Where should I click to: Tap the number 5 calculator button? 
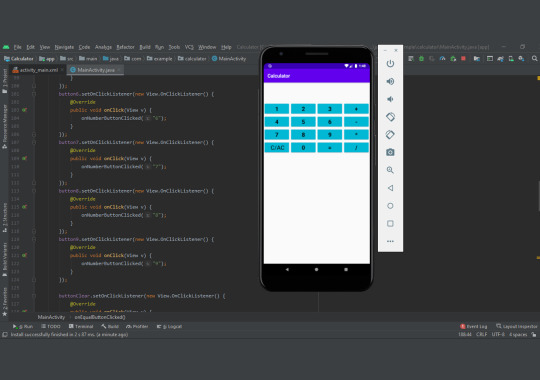pos(303,122)
